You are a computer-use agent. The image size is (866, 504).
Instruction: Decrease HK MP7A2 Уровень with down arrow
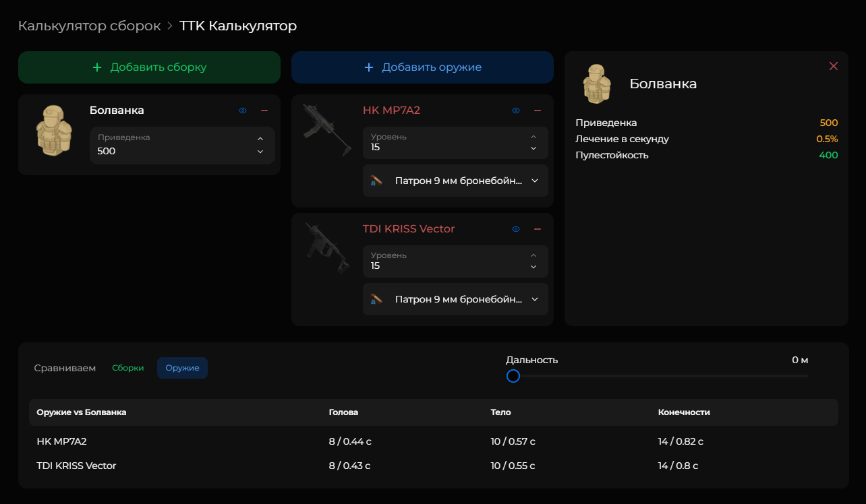point(533,148)
